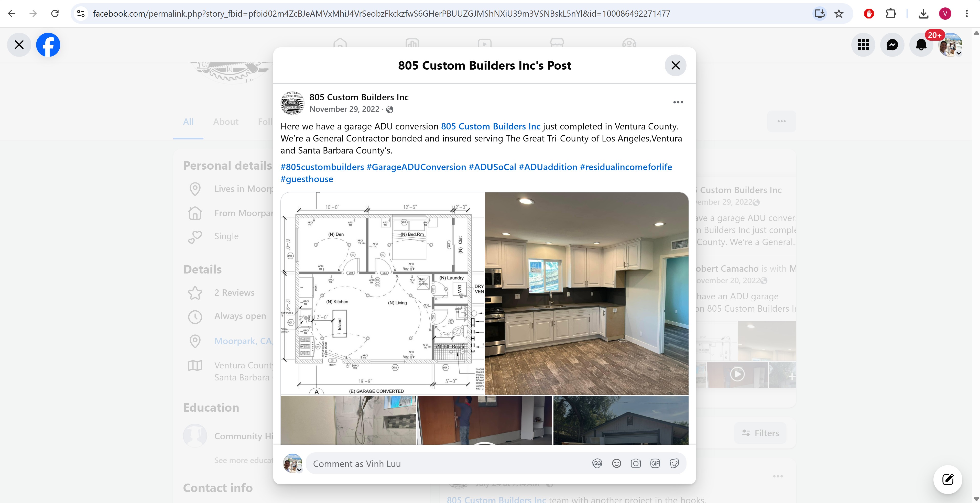Image resolution: width=980 pixels, height=503 pixels.
Task: Go back using the browser back arrow
Action: (x=12, y=14)
